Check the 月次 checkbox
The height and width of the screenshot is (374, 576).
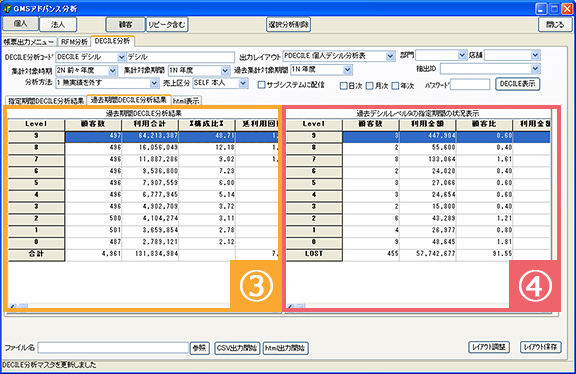(369, 86)
